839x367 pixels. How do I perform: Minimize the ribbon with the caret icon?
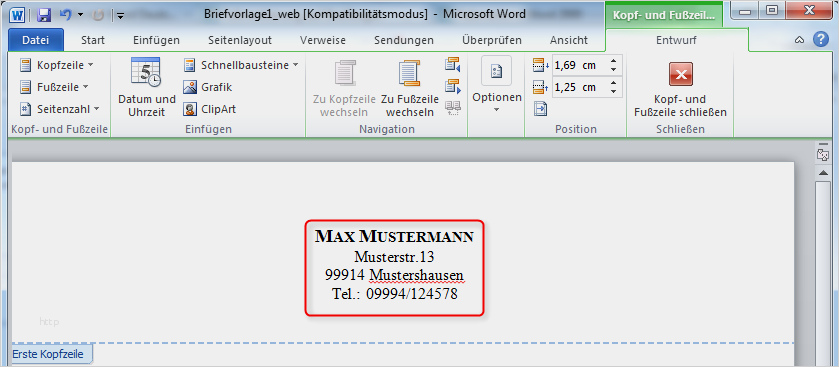[799, 40]
